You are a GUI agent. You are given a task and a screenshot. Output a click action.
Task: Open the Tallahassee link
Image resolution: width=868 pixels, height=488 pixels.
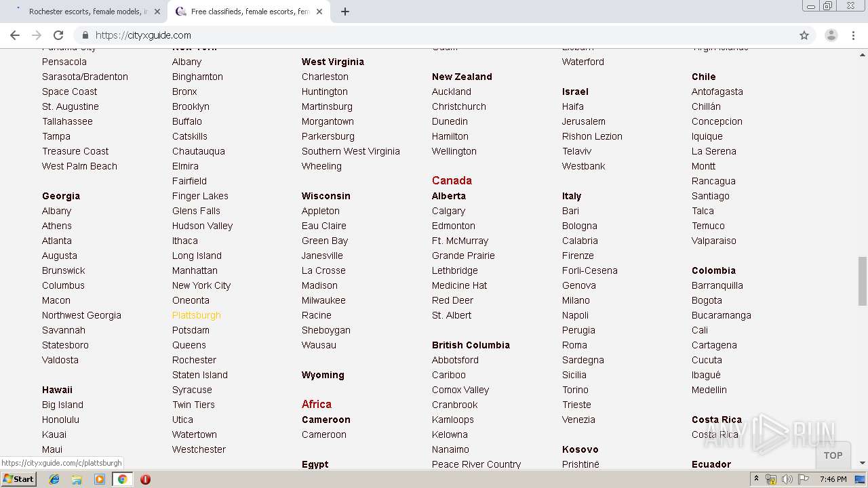[67, 121]
